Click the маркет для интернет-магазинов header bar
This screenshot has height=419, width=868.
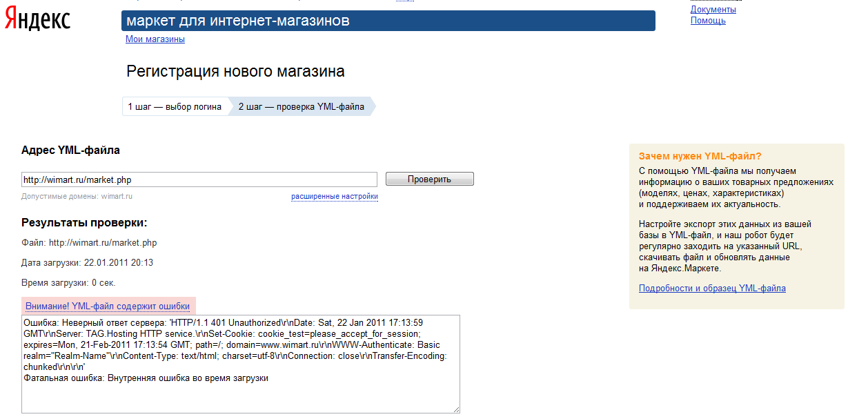coord(388,21)
